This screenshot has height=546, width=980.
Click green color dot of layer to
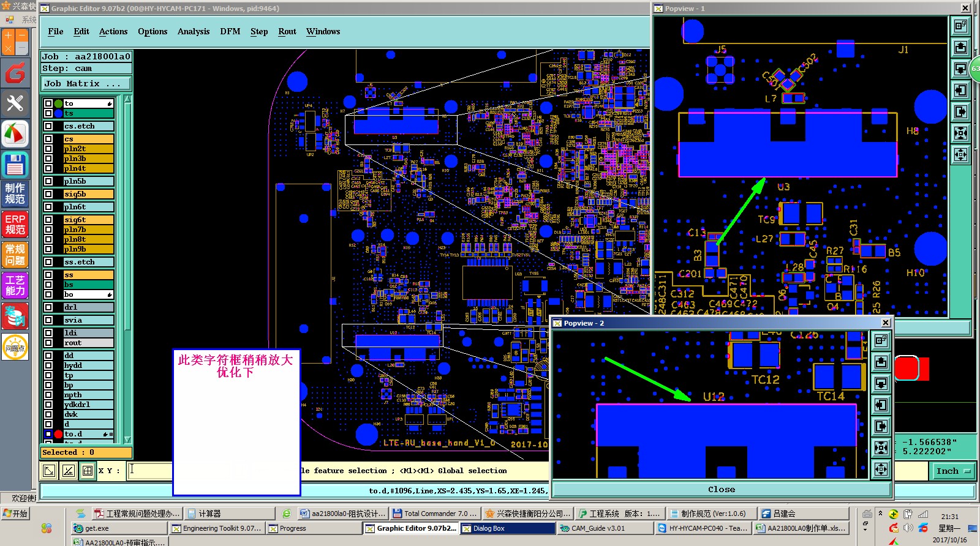click(x=58, y=103)
